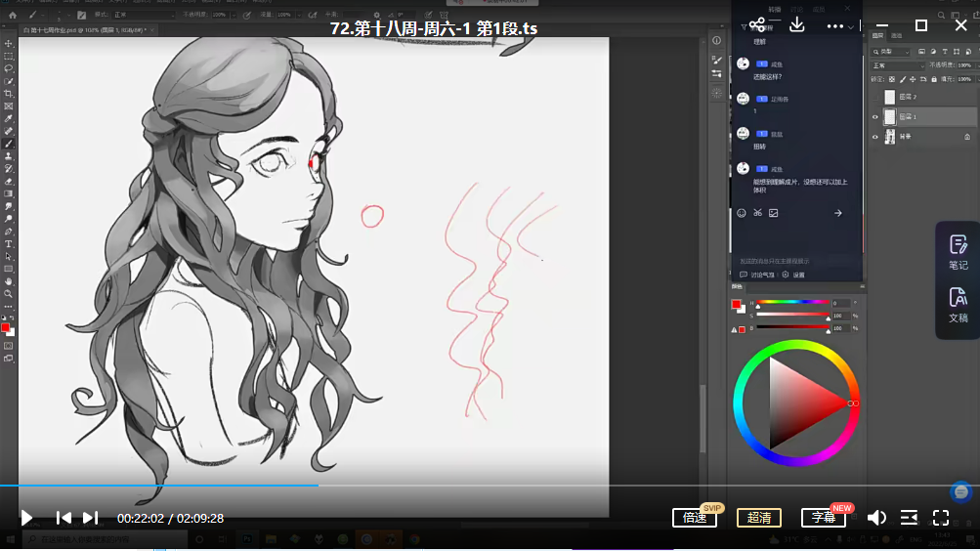Open the emoji picker in chat
980x551 pixels.
tap(742, 213)
